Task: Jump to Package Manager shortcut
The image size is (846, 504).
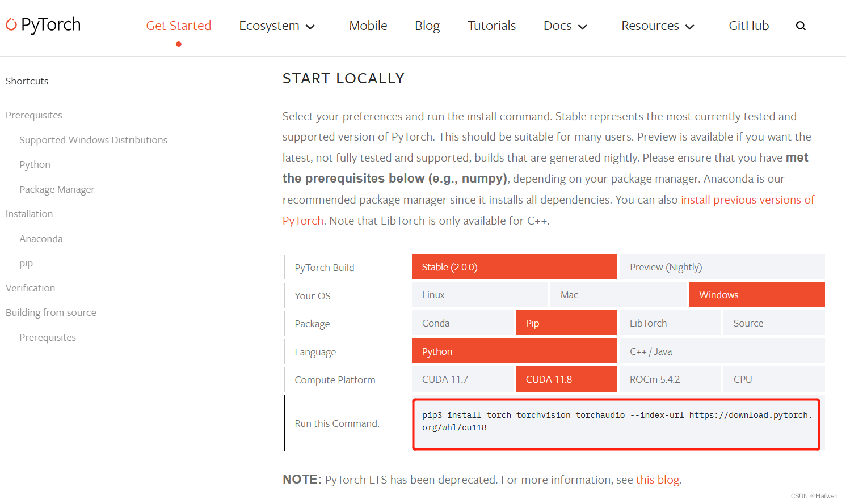Action: (57, 189)
